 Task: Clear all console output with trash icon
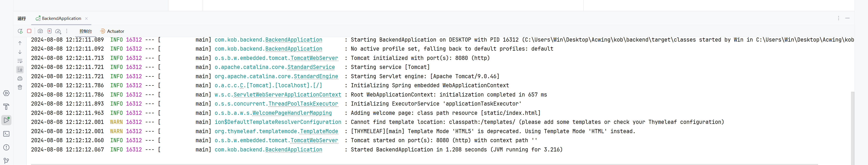[20, 87]
